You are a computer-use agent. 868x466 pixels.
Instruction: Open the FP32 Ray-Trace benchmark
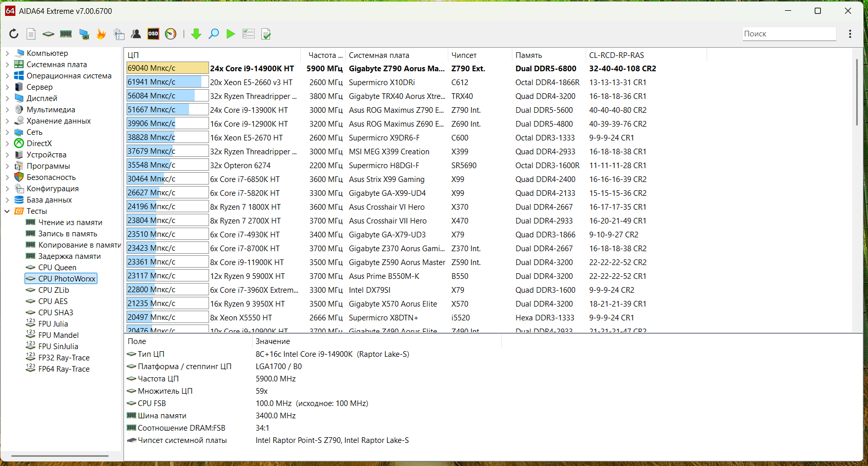pos(64,357)
